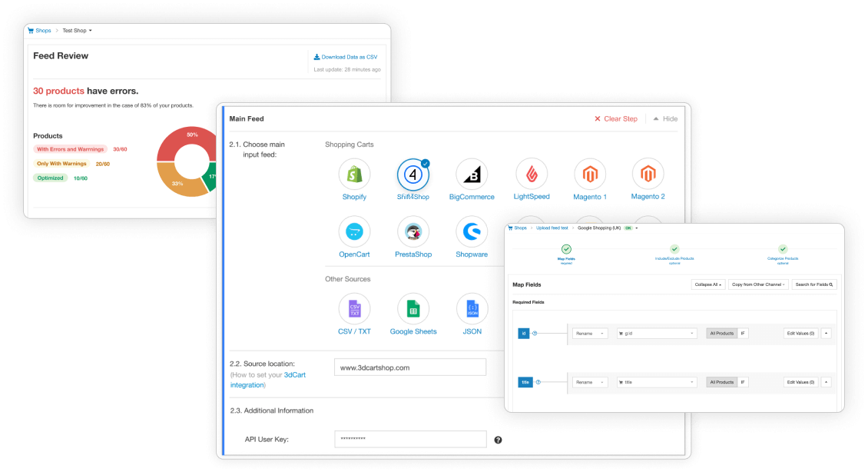Open help for the API User Key
868x472 pixels.
click(499, 440)
